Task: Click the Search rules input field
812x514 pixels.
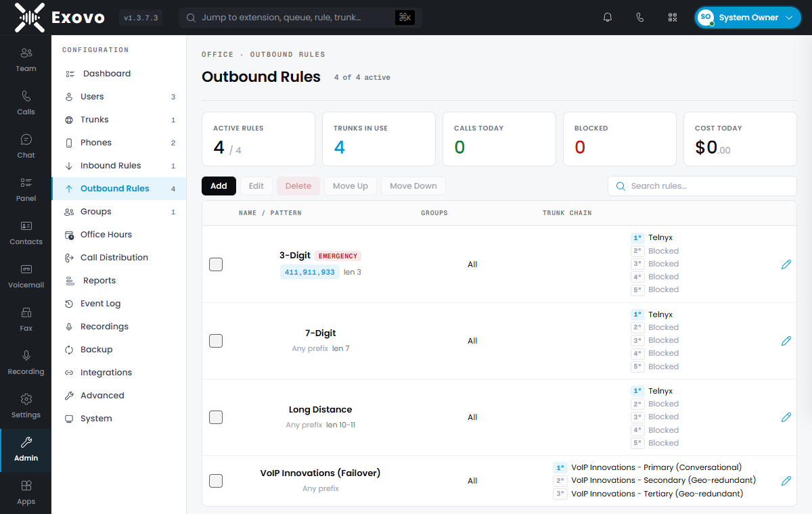Action: (x=702, y=186)
